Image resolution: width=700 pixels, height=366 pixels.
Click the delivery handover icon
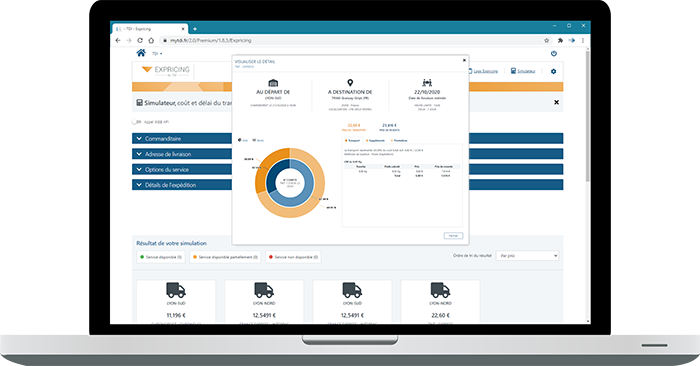427,83
